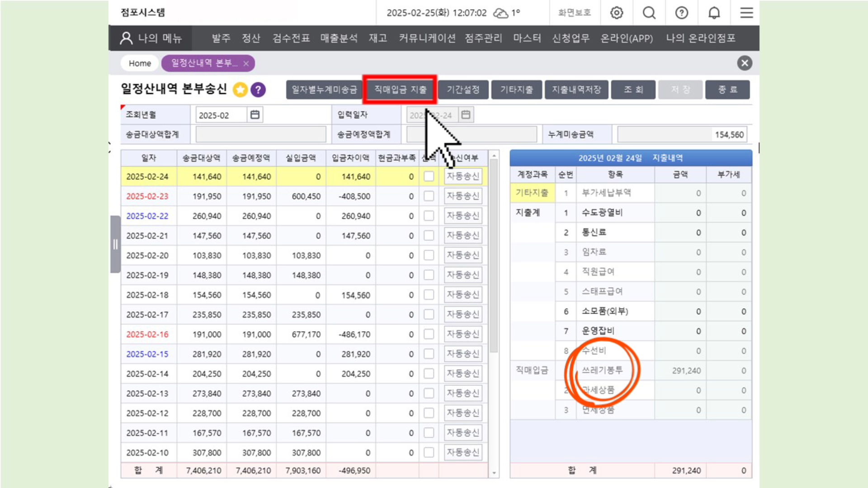Image resolution: width=868 pixels, height=488 pixels.
Task: Check the checkbox for 2025-02-15 row
Action: coord(429,354)
